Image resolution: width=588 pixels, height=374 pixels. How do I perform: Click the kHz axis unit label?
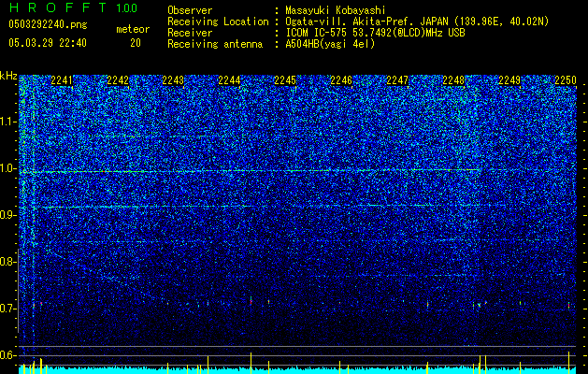pos(8,76)
